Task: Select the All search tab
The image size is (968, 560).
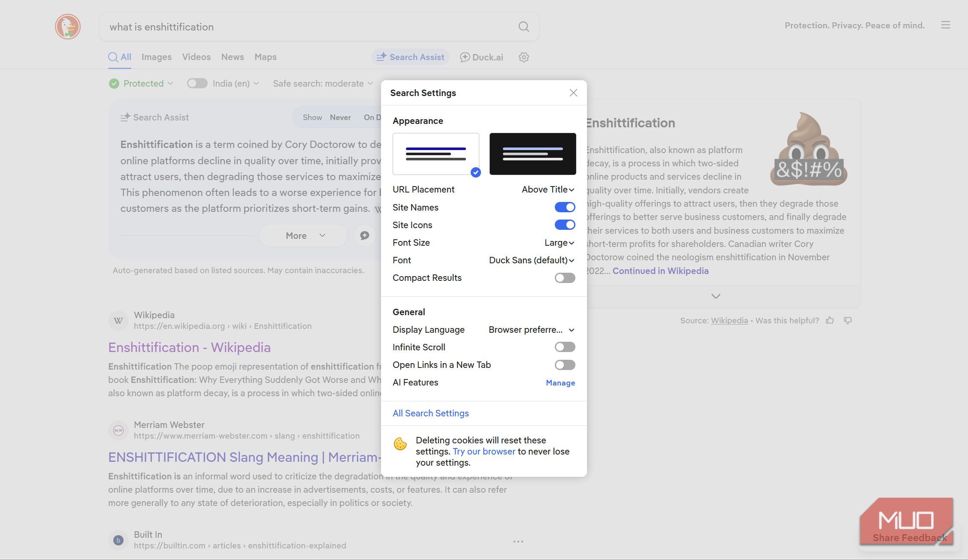Action: point(120,57)
